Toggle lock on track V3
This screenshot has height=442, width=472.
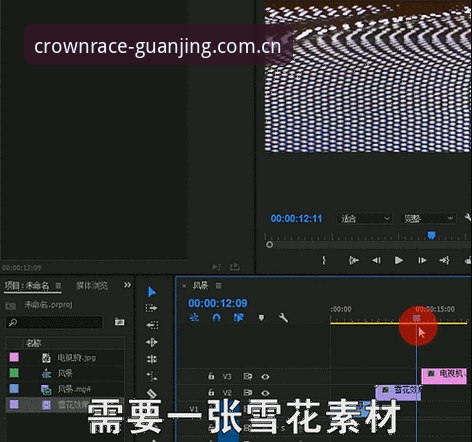pos(211,376)
